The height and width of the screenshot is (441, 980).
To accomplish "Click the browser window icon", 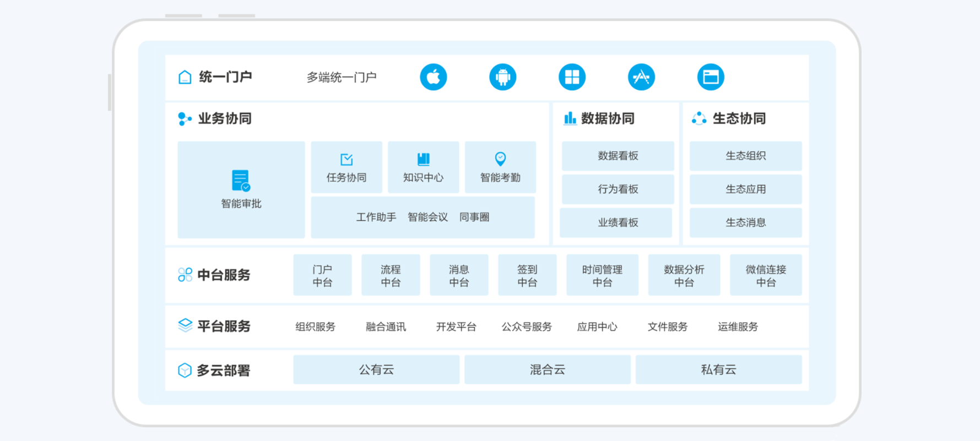I will 711,77.
